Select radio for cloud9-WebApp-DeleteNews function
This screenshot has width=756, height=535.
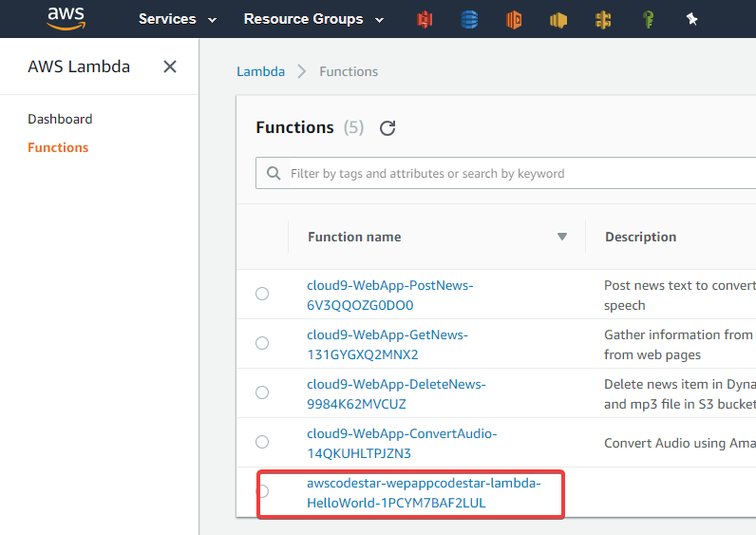262,392
